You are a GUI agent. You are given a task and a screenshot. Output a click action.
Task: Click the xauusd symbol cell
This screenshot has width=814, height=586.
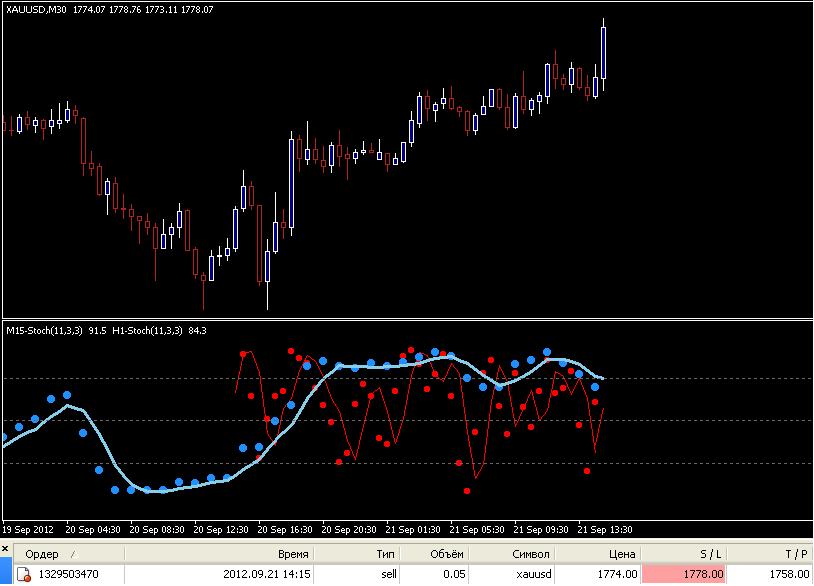click(x=534, y=574)
